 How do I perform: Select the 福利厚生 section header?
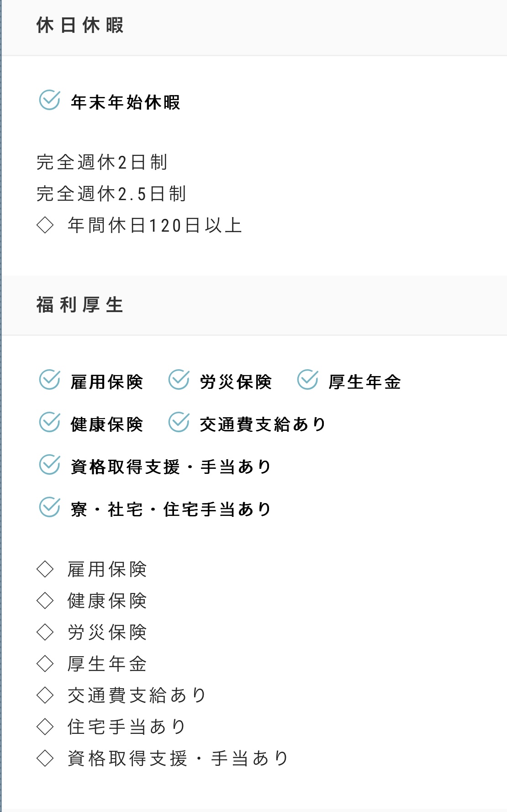(80, 305)
